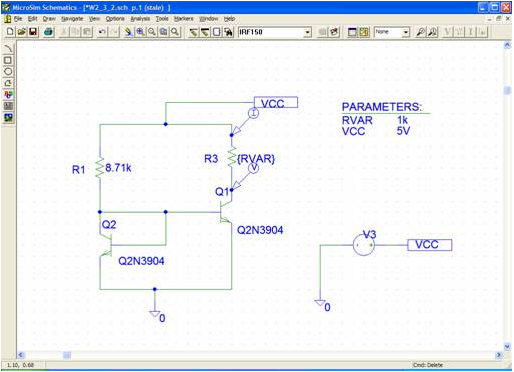The height and width of the screenshot is (372, 514).
Task: Select transistor Q2 symbol
Action: [x=106, y=245]
